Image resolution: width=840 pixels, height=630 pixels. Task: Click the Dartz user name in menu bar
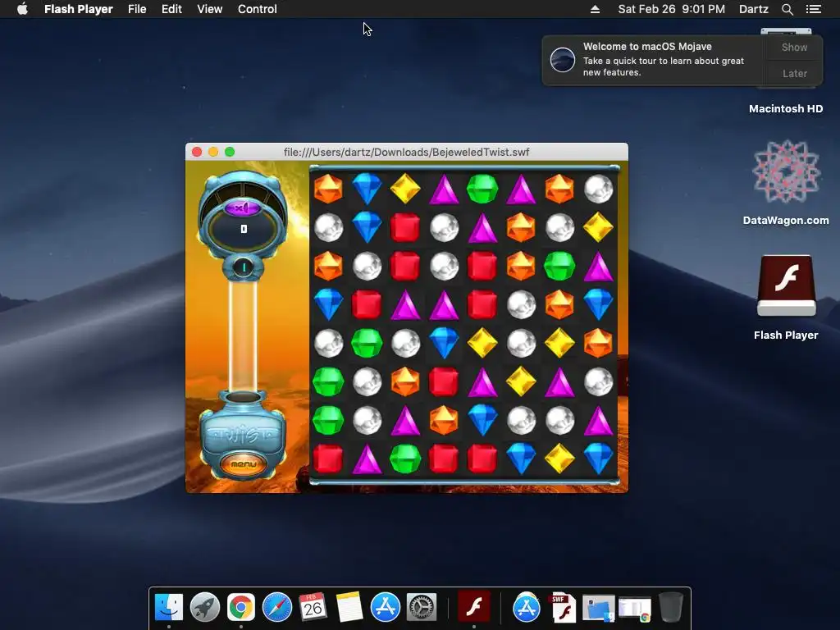pyautogui.click(x=753, y=9)
